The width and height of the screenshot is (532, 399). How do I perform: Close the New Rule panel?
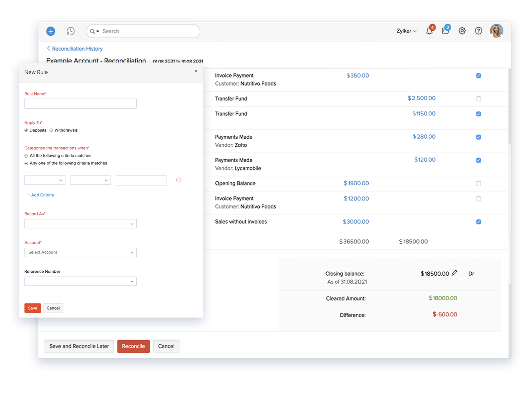click(196, 71)
